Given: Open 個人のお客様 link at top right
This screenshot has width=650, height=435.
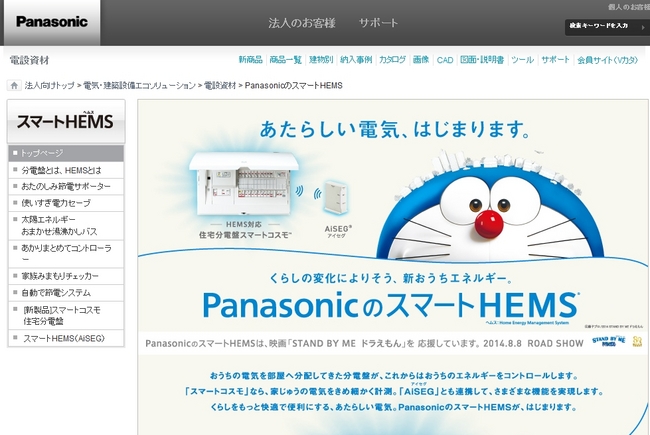Looking at the screenshot, I should tap(628, 7).
